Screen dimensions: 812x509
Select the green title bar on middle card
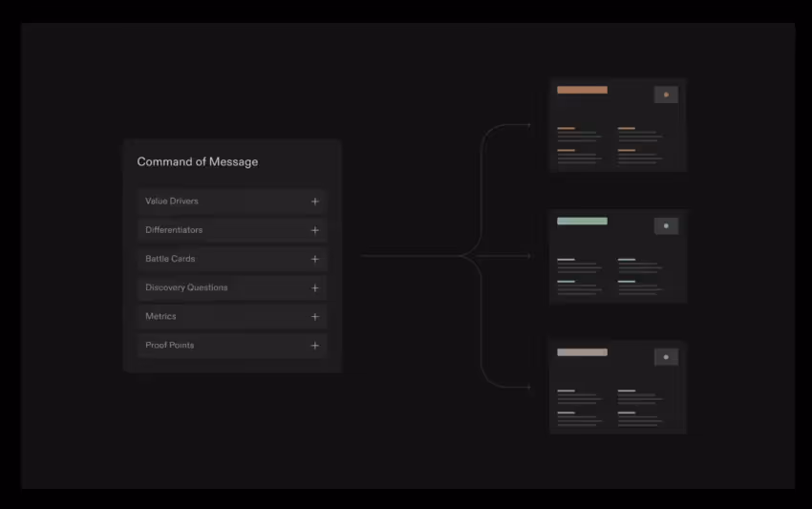tap(582, 222)
